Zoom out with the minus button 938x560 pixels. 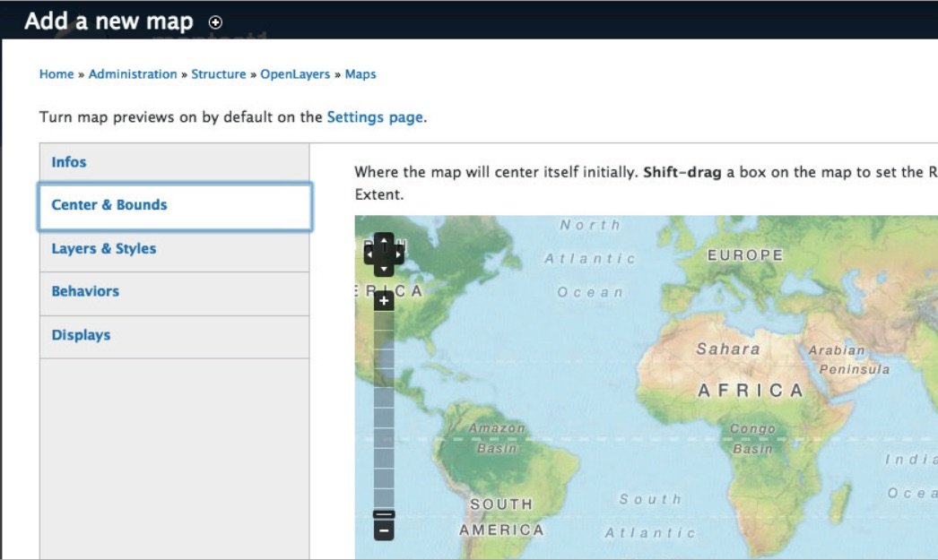pos(384,531)
